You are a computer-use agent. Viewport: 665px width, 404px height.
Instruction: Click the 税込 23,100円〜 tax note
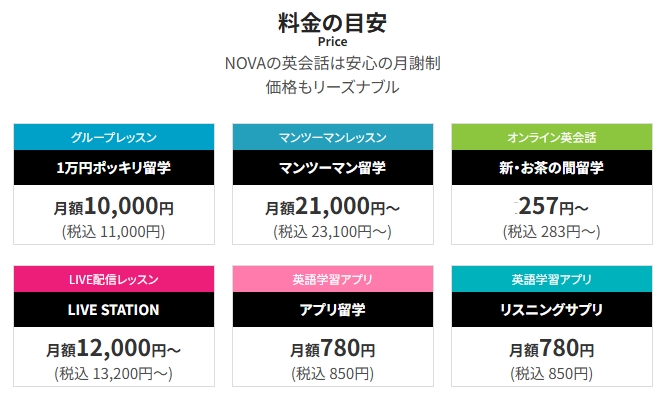(x=332, y=232)
